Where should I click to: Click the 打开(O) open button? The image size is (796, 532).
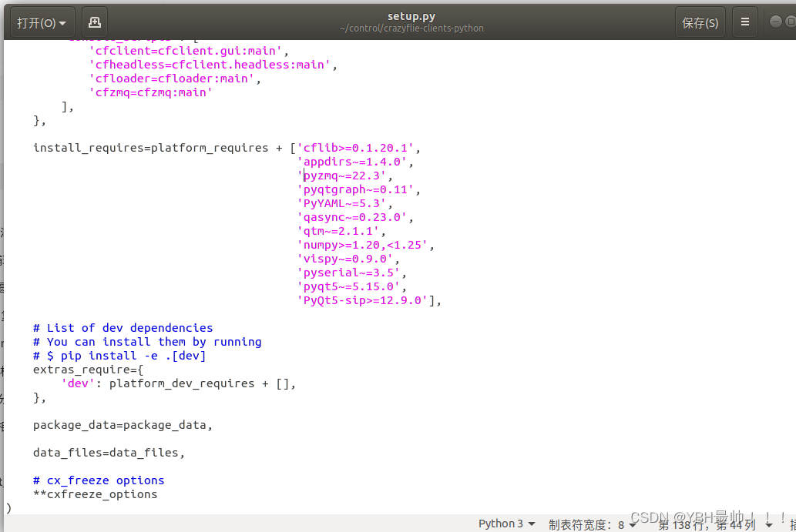[35, 22]
